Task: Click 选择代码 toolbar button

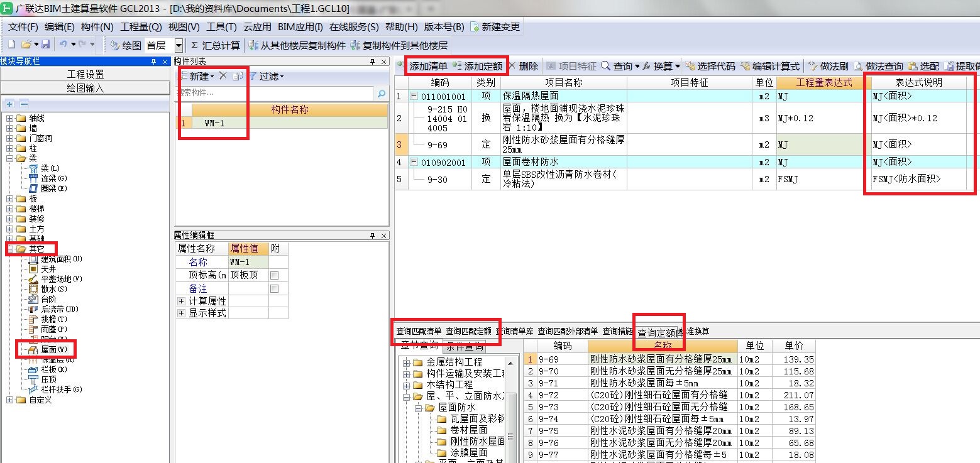Action: pyautogui.click(x=710, y=66)
